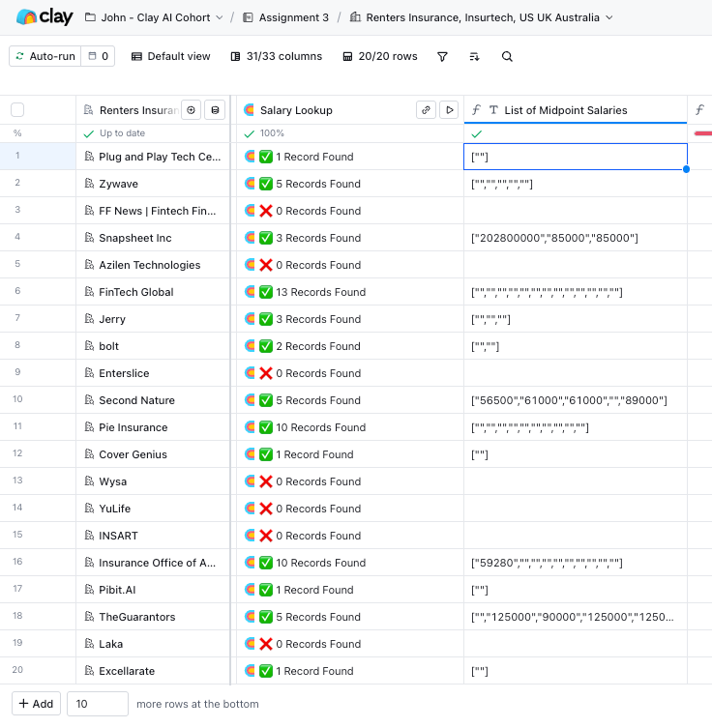712x728 pixels.
Task: Toggle Auto-run setting
Action: point(45,56)
